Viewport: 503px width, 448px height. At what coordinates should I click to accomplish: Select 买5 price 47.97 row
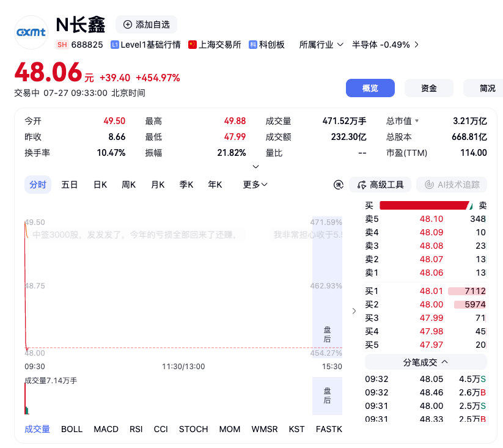click(x=426, y=345)
